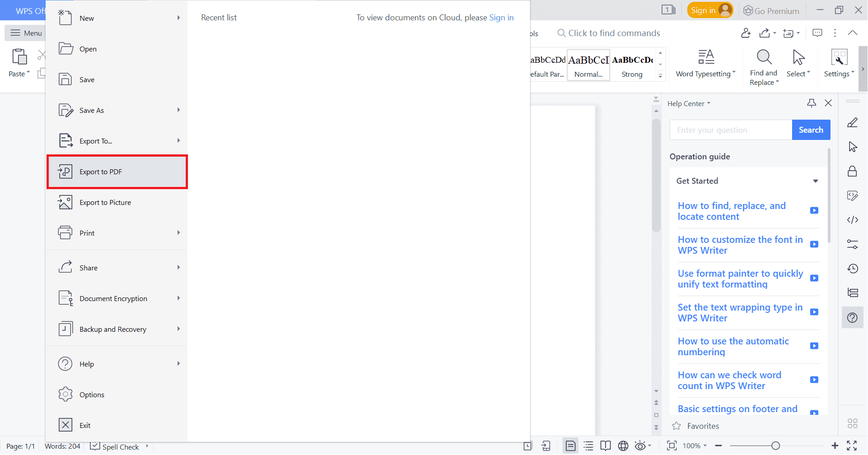Open Backup and Recovery
The height and width of the screenshot is (455, 868).
tap(113, 329)
